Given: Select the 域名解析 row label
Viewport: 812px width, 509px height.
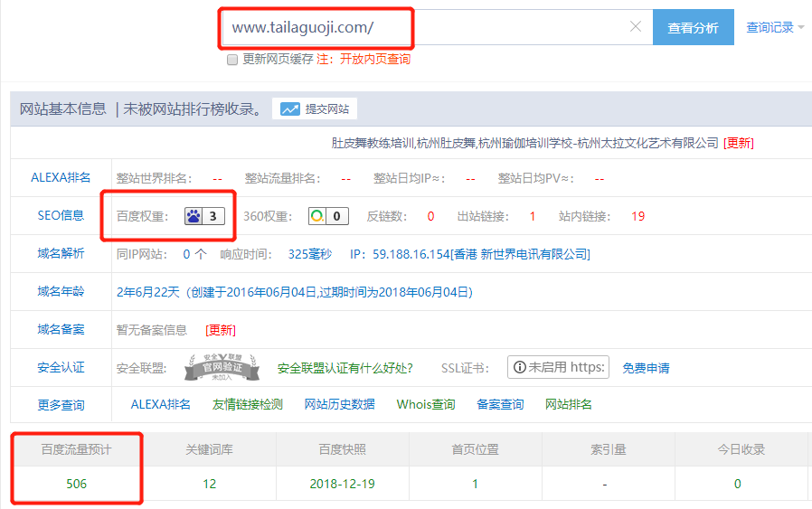Looking at the screenshot, I should tap(61, 253).
